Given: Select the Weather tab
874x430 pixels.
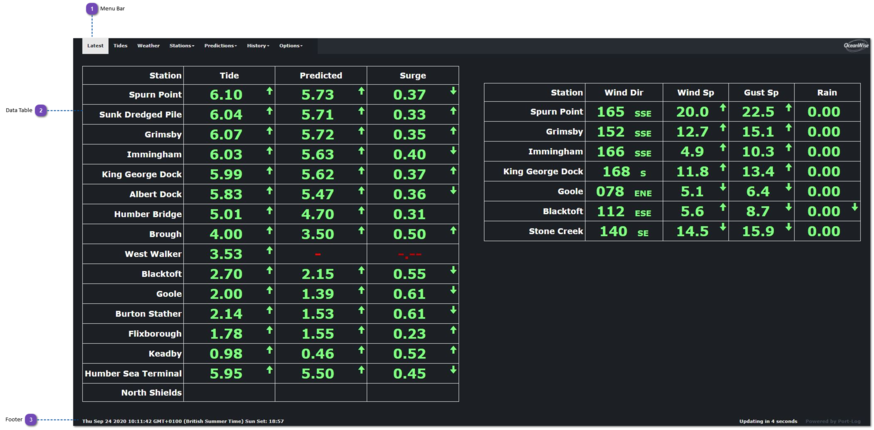Looking at the screenshot, I should point(148,46).
